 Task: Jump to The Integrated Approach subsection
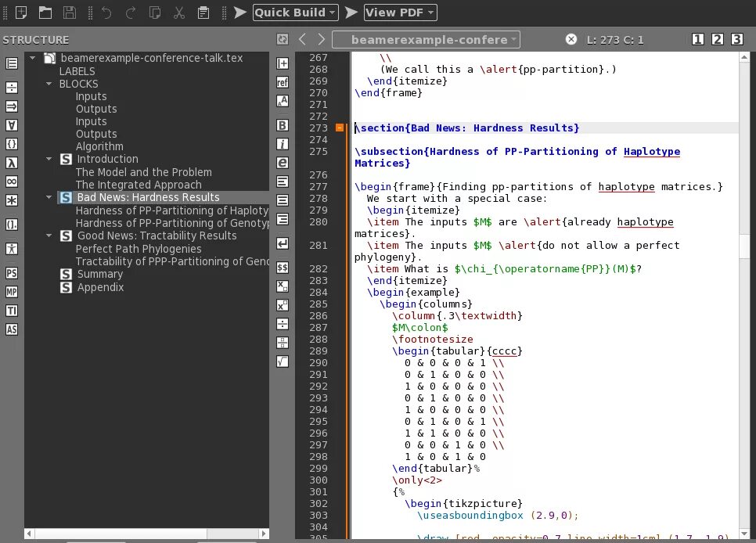point(139,185)
